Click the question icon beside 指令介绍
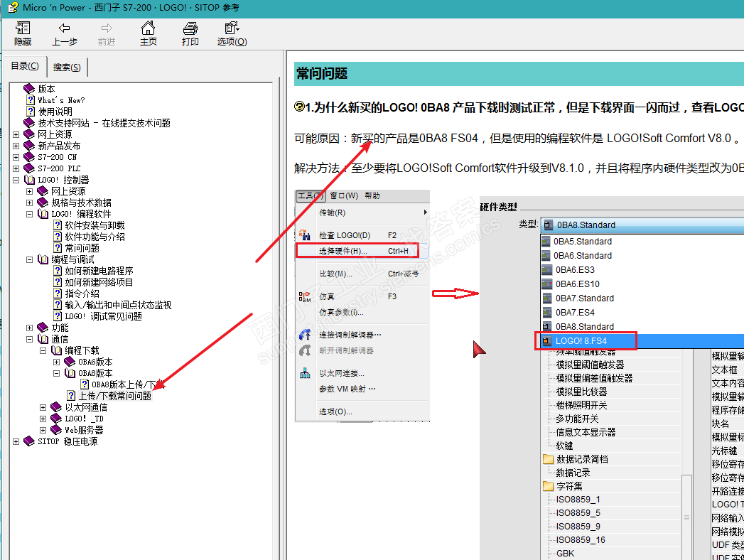The image size is (744, 560). (x=58, y=294)
